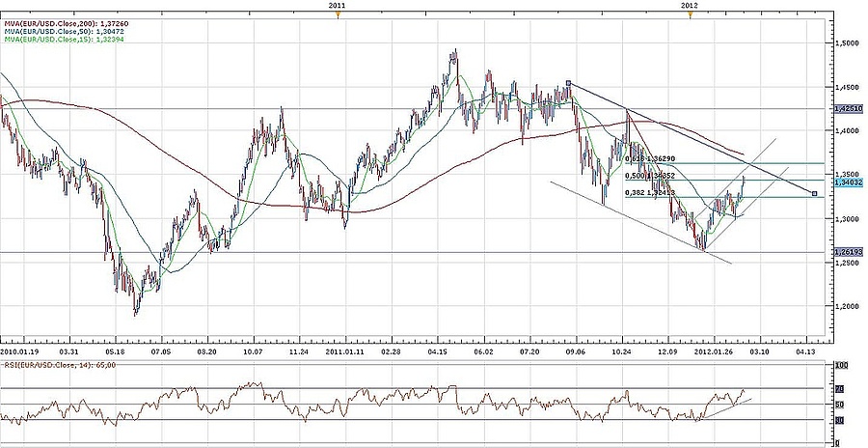Select the trendline's upper-left square handle
The image size is (868, 448).
[x=569, y=83]
